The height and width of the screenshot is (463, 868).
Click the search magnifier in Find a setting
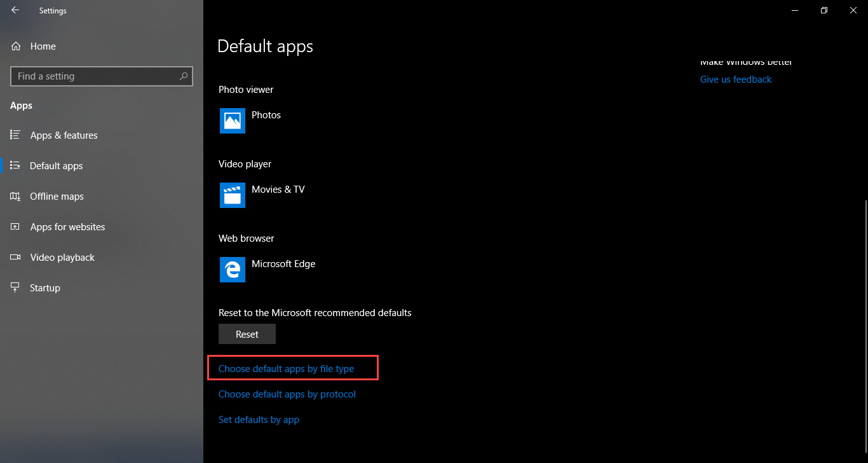click(184, 76)
